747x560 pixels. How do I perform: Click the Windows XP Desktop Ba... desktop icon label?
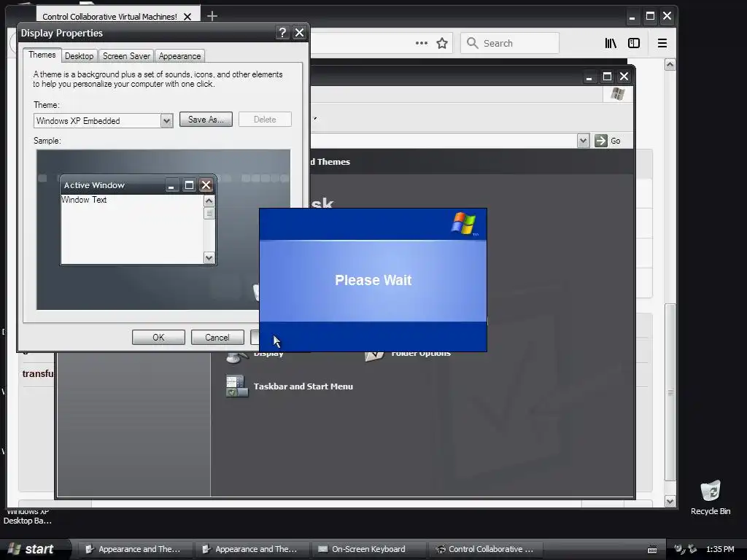[x=27, y=516]
